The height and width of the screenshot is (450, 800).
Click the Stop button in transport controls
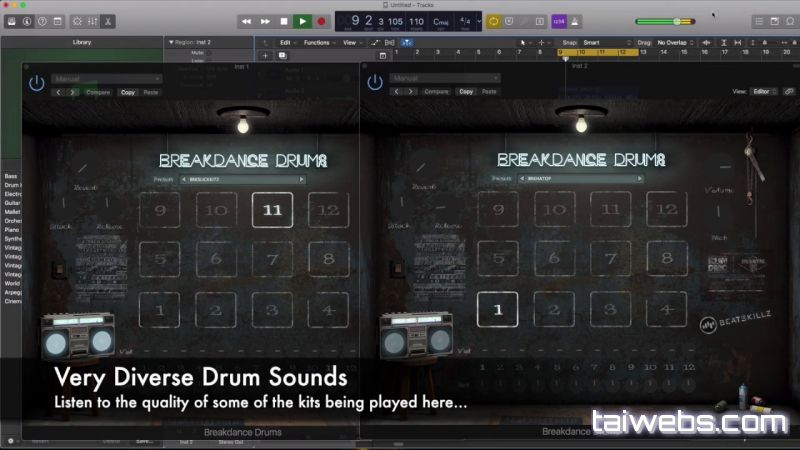(x=284, y=21)
